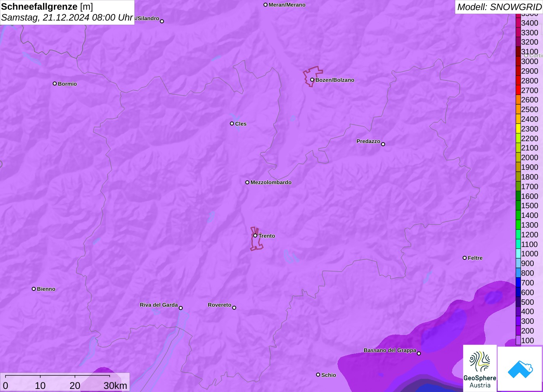Click the Riva del Garda marker dot
543x392 pixels.
(181, 308)
